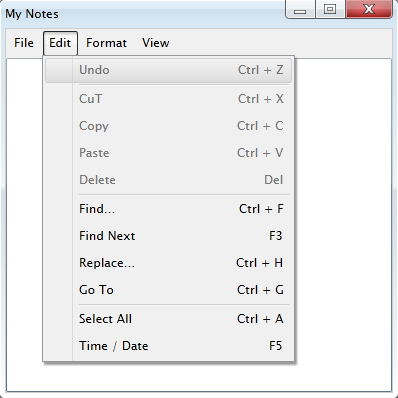Open the Replace... menu option

[168, 263]
